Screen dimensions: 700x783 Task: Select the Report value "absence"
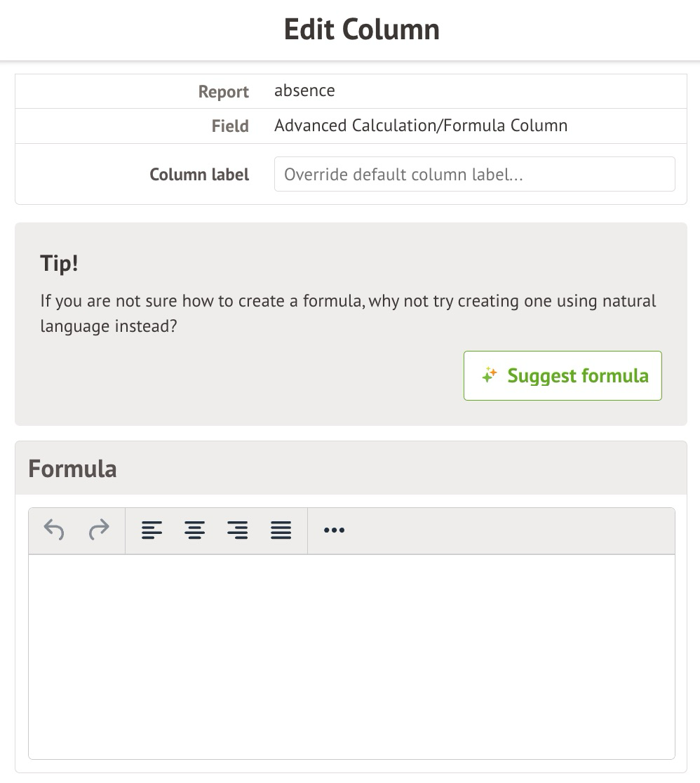pos(304,91)
